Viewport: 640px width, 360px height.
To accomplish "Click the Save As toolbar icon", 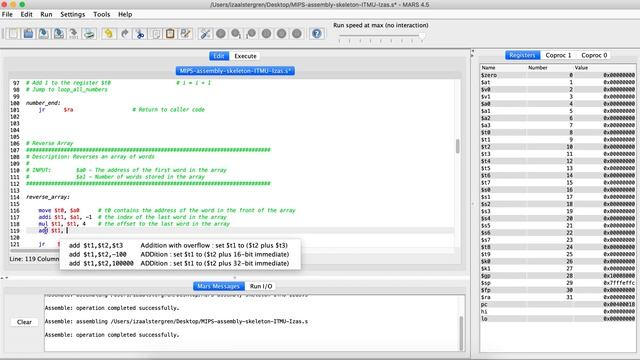I will (59, 33).
